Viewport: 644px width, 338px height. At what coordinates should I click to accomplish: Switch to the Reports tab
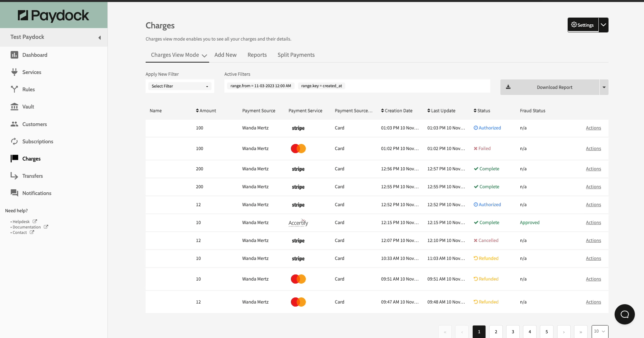pos(257,55)
